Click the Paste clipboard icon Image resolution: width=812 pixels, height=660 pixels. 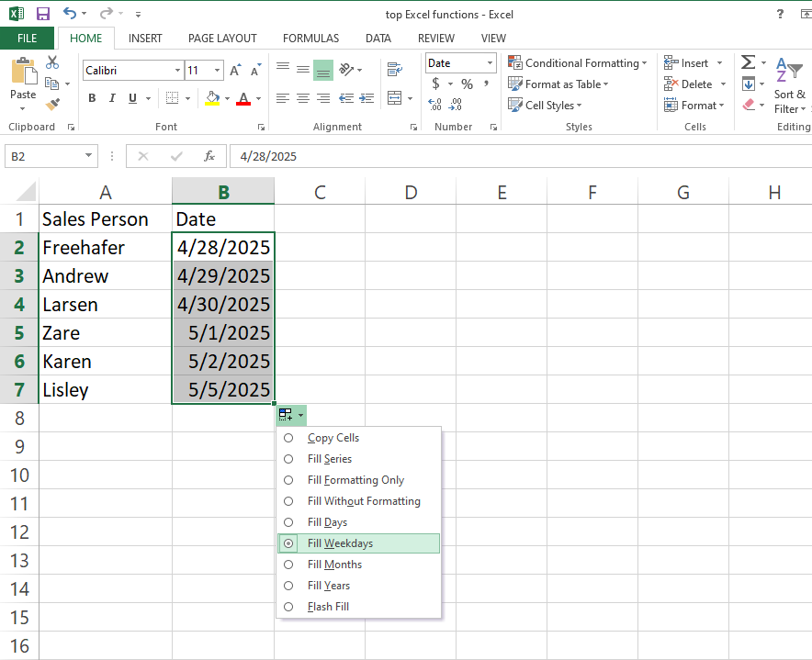click(x=23, y=72)
